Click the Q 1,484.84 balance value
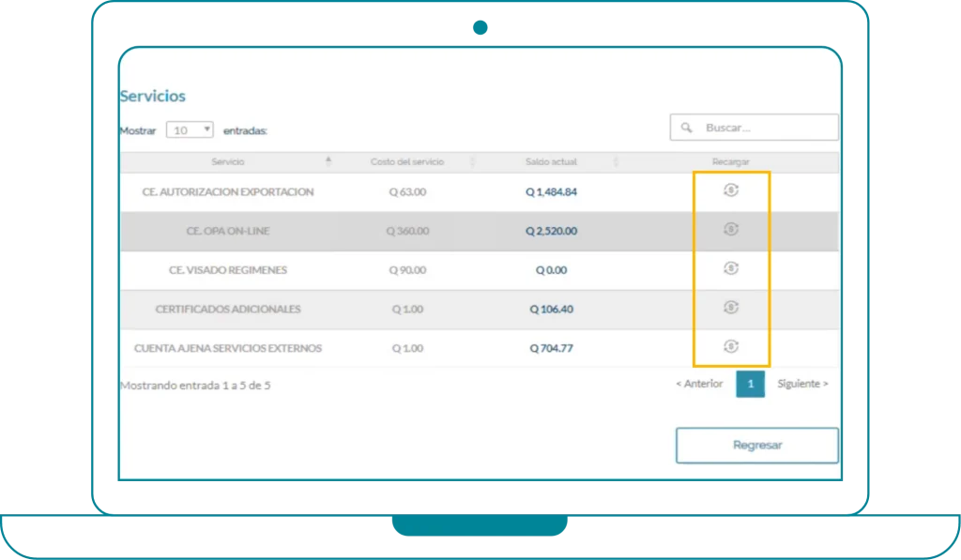Screen dimensions: 961x560 (x=551, y=192)
